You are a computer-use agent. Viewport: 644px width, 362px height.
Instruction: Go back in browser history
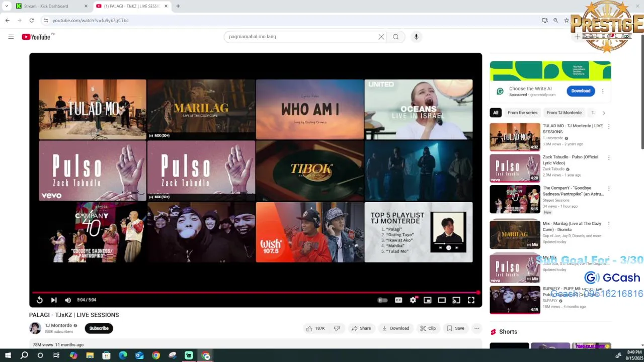click(x=7, y=21)
